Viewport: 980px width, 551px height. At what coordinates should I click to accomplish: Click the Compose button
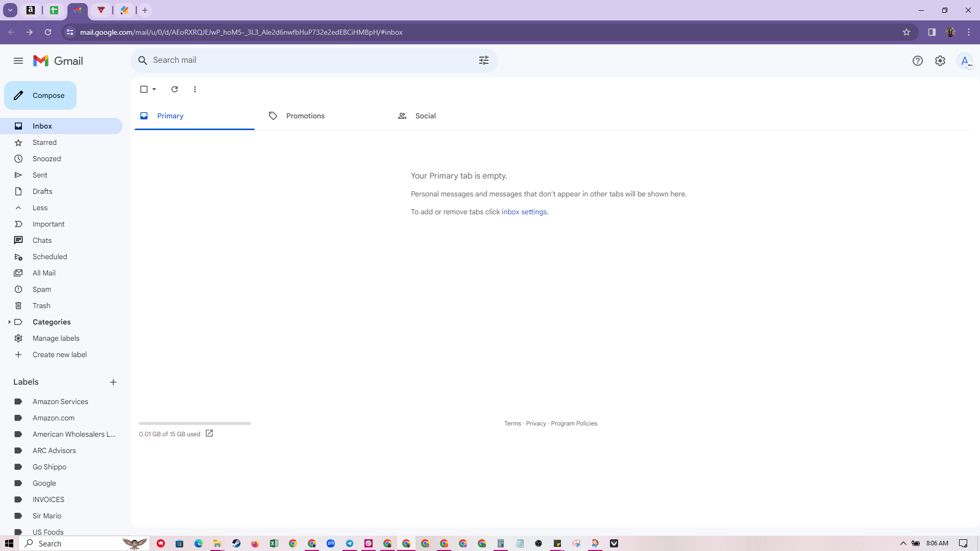click(x=40, y=95)
